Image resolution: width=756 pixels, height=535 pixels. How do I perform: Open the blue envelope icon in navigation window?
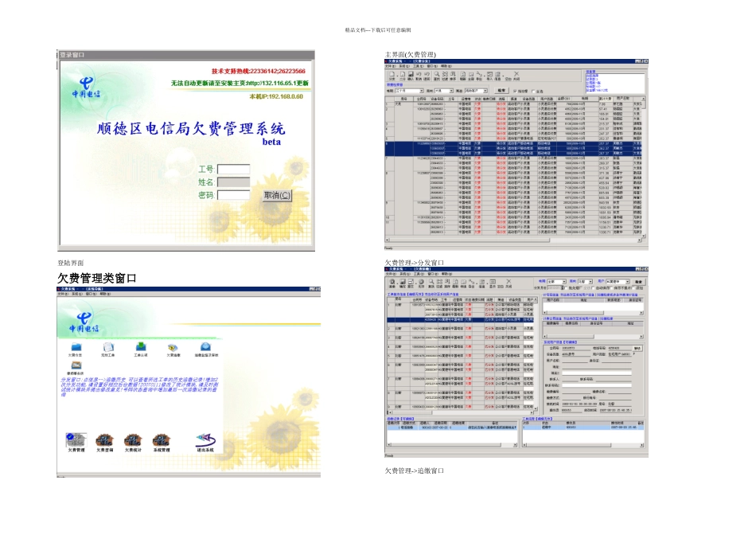pyautogui.click(x=206, y=347)
